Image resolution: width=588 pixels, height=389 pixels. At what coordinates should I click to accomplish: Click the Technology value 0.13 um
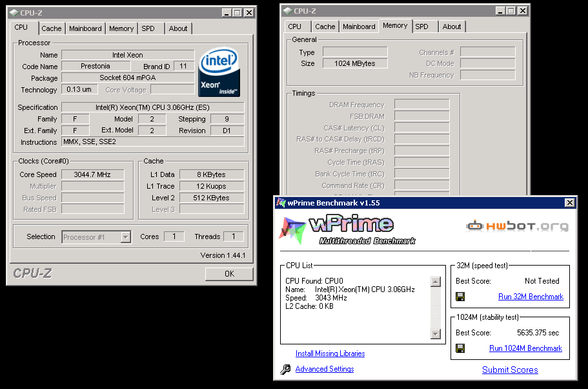(79, 89)
